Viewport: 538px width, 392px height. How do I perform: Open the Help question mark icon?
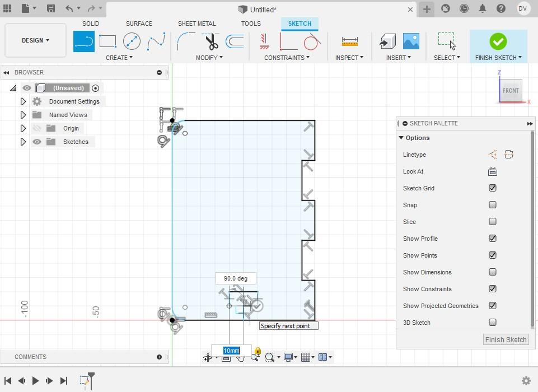click(x=501, y=8)
